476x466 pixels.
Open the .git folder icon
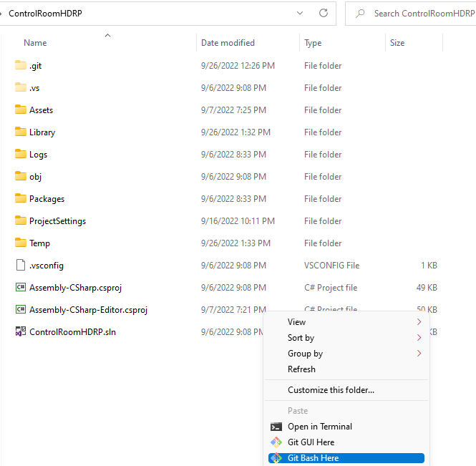click(x=21, y=65)
